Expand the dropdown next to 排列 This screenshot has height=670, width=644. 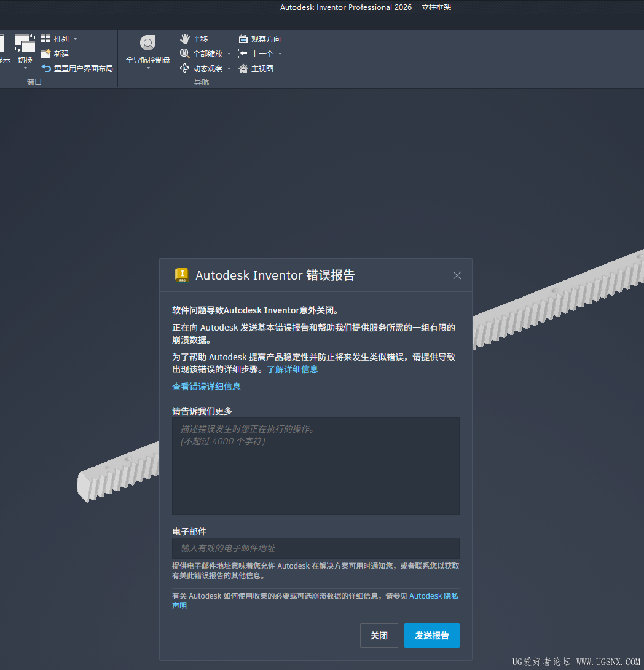click(76, 39)
